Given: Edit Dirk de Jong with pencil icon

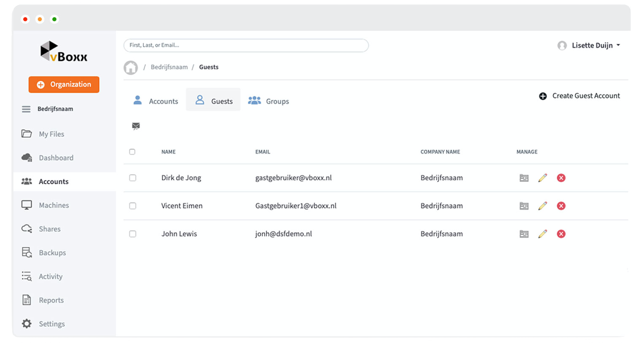Looking at the screenshot, I should tap(543, 178).
